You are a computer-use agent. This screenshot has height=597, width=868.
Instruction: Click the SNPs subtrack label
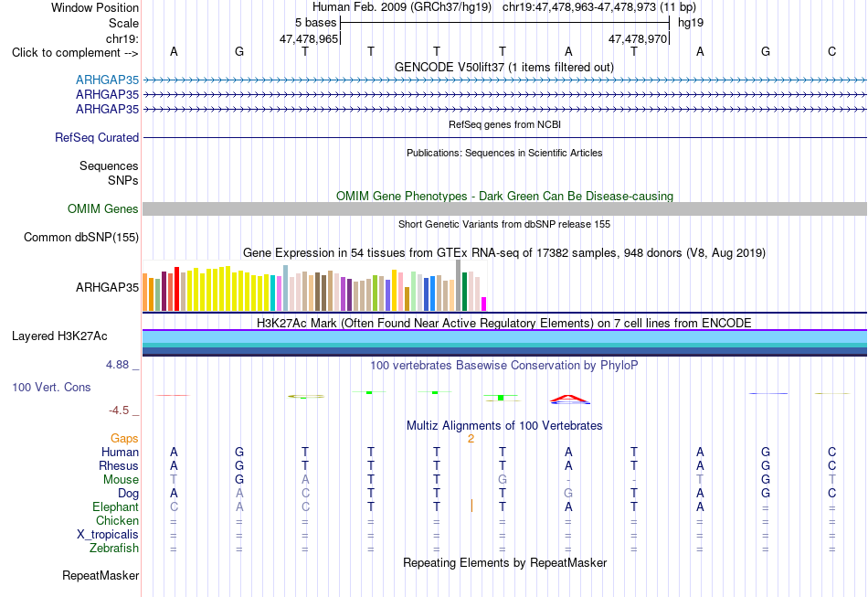click(123, 180)
